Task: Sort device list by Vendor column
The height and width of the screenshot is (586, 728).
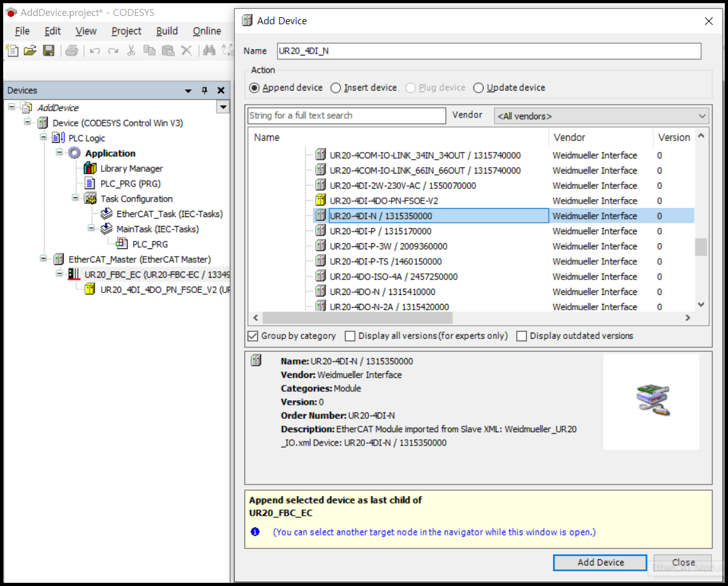Action: coord(601,137)
